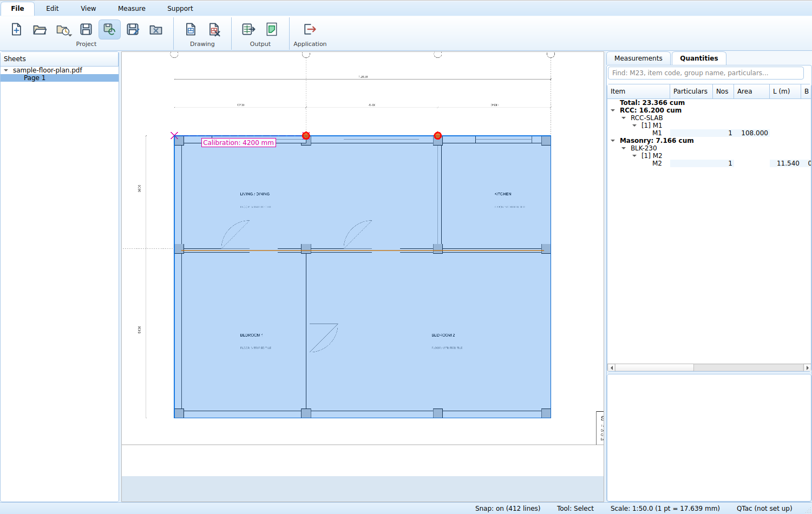This screenshot has width=812, height=514.
Task: Click the quantities table horizontal scrollbar
Action: pos(709,368)
